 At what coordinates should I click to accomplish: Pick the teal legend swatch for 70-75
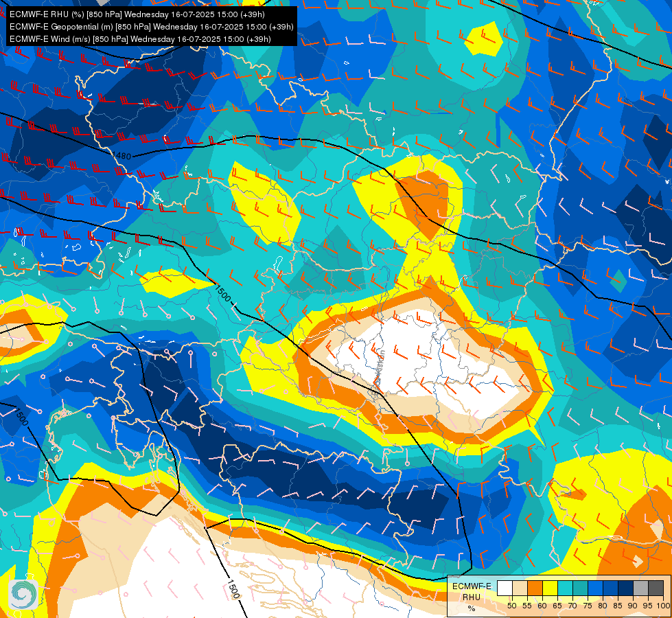580,588
